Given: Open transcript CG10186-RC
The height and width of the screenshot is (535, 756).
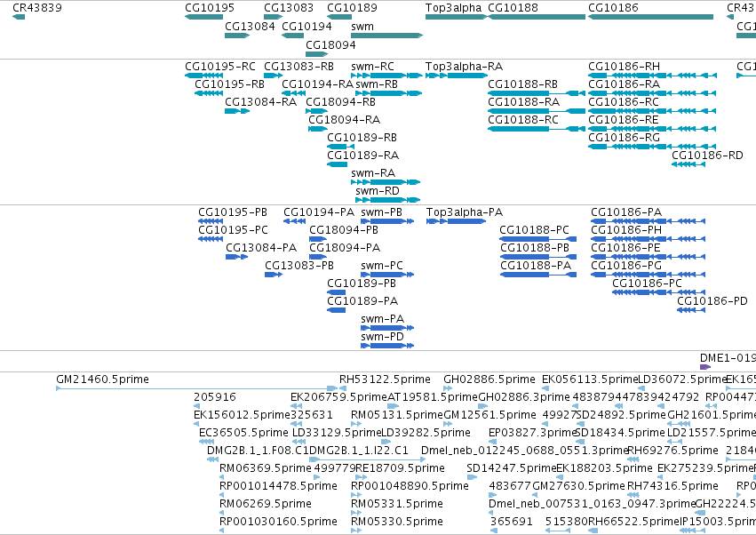Looking at the screenshot, I should (652, 111).
